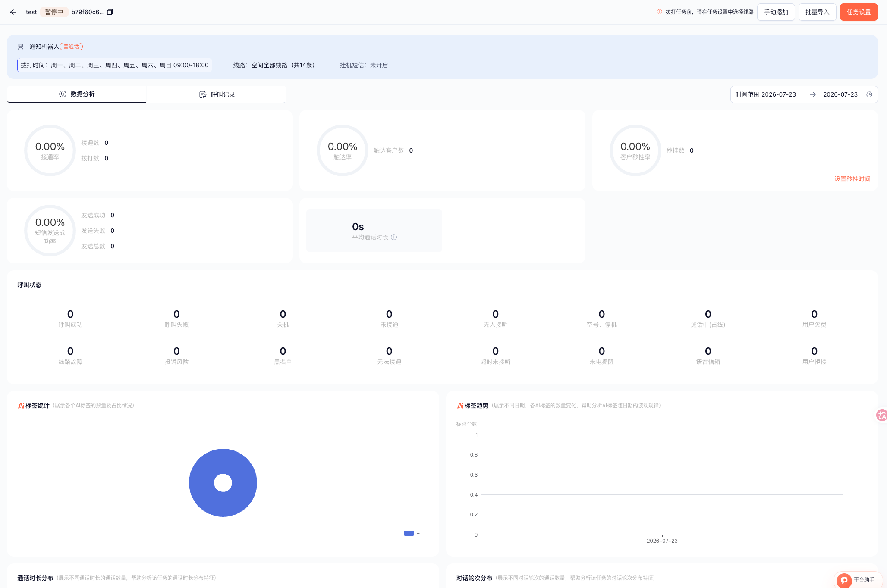The width and height of the screenshot is (887, 588).
Task: Click the 空号、停机 status count
Action: pos(602,314)
